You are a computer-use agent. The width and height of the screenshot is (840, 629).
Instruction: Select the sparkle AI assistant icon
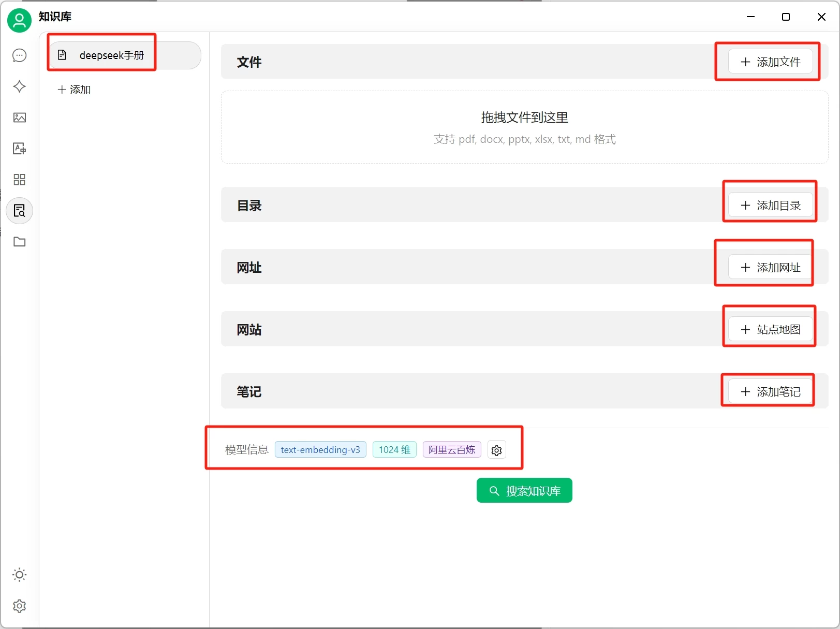[19, 86]
